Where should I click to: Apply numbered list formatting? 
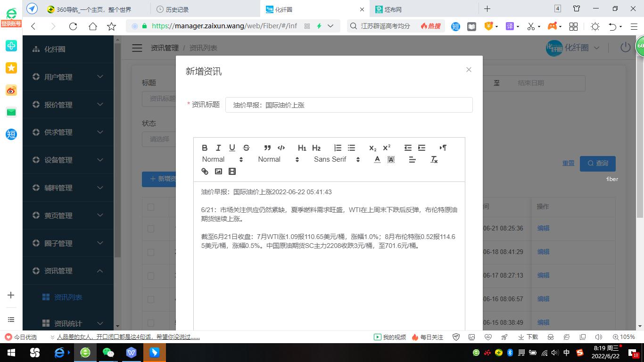point(338,148)
